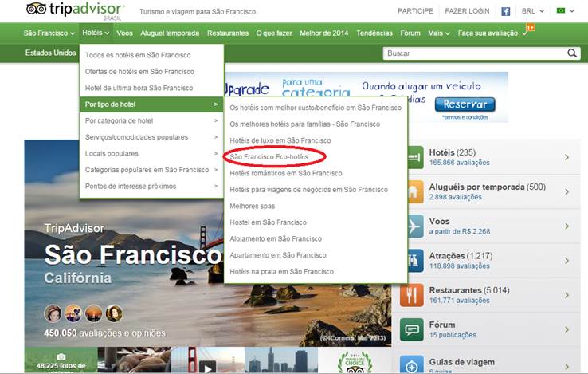Select São Francisco Eco-hotéis menu entry

[269, 157]
